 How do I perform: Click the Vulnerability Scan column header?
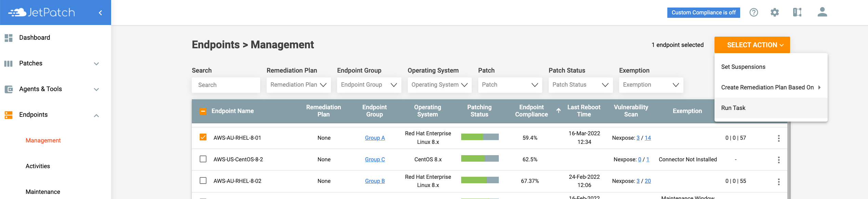[631, 111]
